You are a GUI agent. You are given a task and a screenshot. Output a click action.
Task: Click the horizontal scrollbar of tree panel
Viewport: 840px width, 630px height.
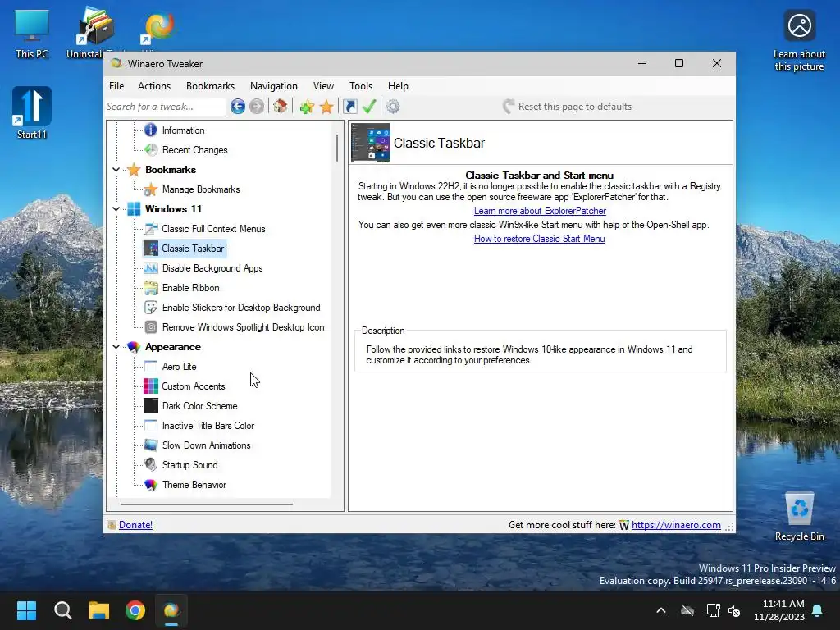click(207, 504)
